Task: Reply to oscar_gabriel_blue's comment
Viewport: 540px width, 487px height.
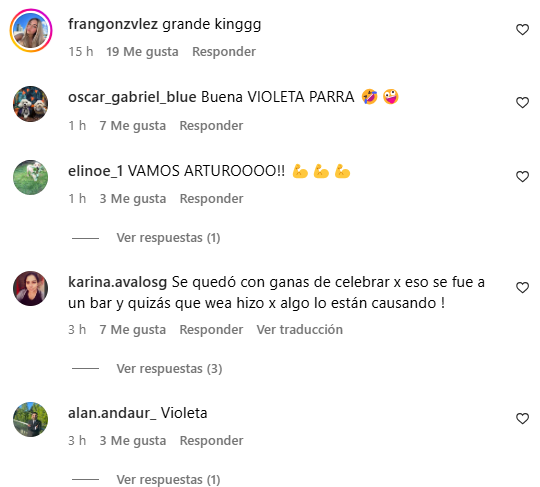Action: 211,126
